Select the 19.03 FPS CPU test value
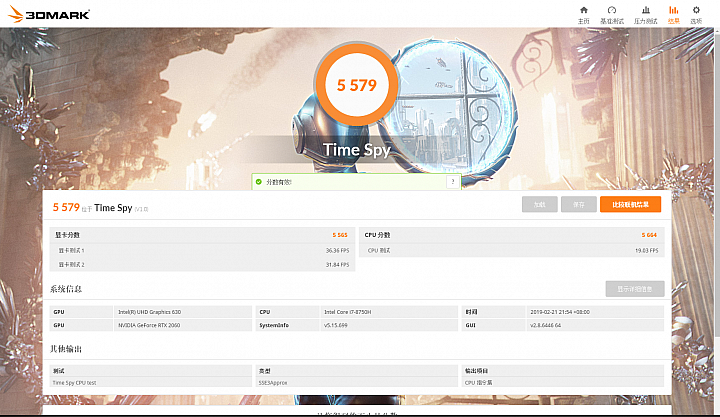Screen dimensions: 720x417 coord(647,251)
